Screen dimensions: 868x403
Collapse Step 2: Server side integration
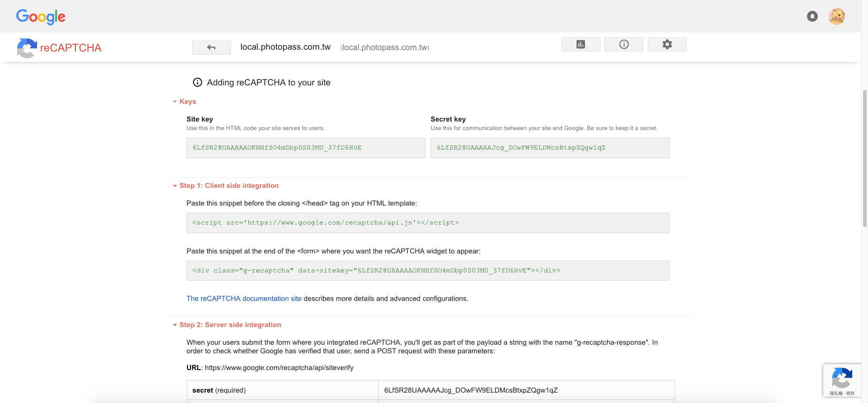pos(227,325)
